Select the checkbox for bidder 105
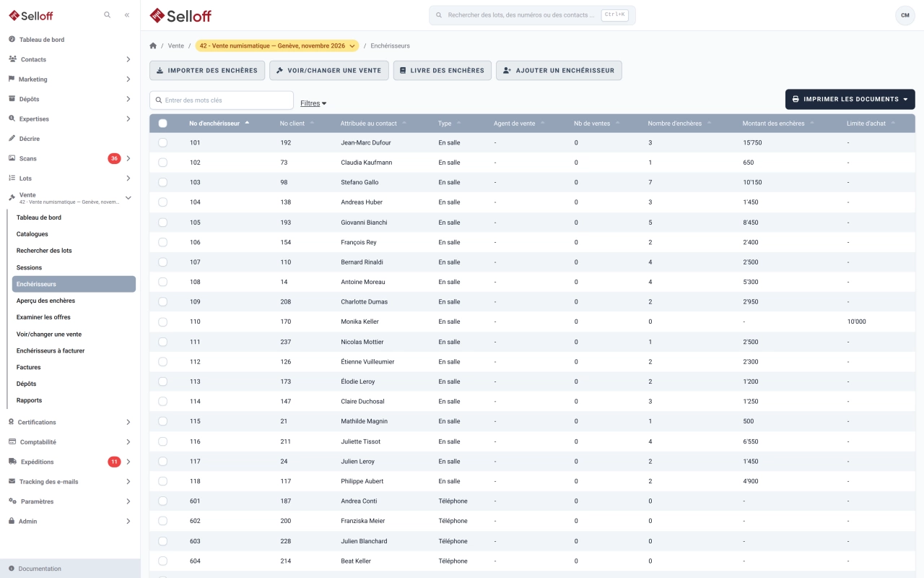Screen dimensions: 924x578 [x=162, y=222]
